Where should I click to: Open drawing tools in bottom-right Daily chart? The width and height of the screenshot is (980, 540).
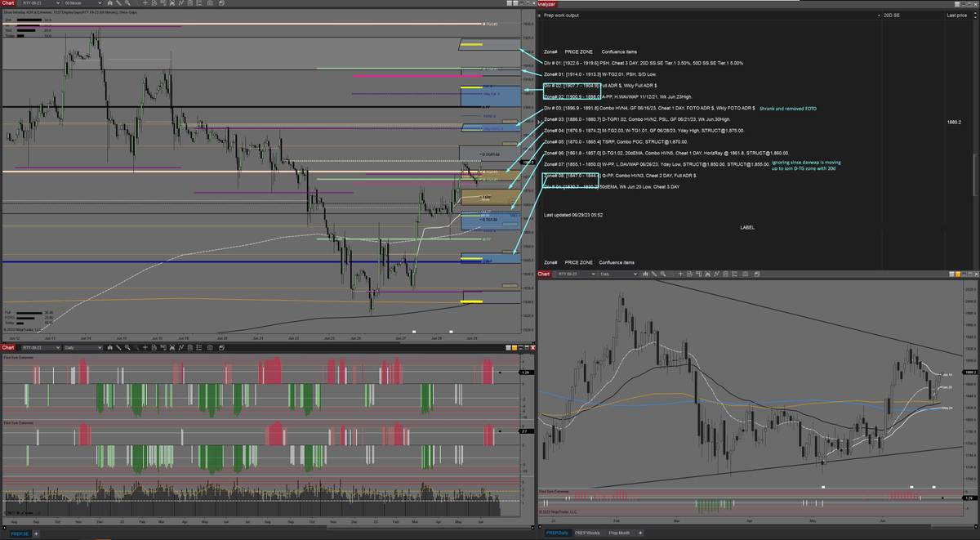coord(654,274)
